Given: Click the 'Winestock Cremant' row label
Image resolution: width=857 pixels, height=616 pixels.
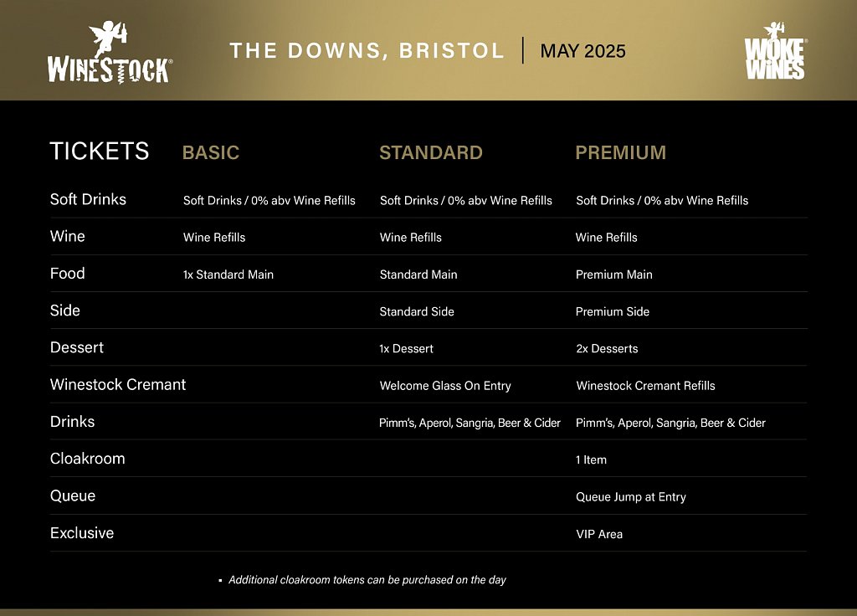Looking at the screenshot, I should click(118, 385).
